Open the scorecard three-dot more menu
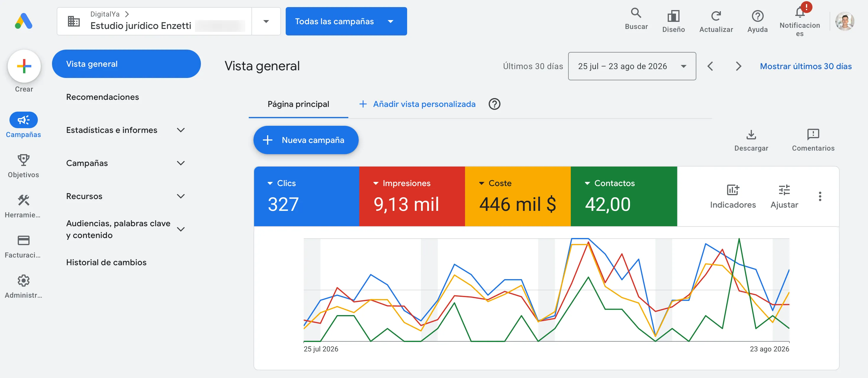Image resolution: width=868 pixels, height=378 pixels. (820, 196)
